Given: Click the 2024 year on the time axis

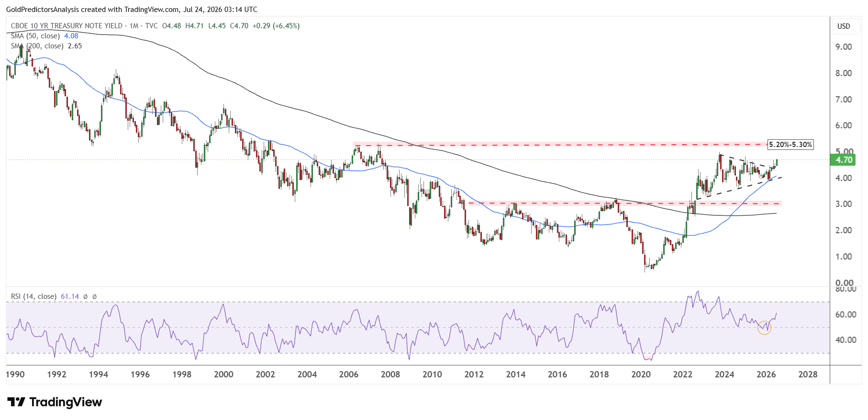Looking at the screenshot, I should (724, 375).
